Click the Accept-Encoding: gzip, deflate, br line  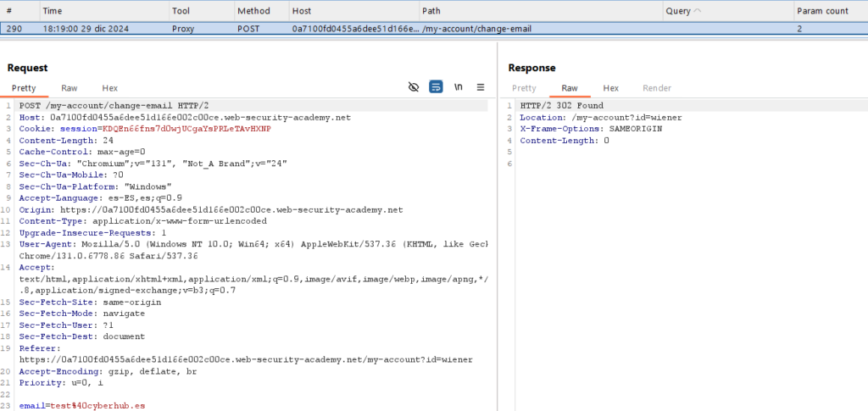click(108, 371)
